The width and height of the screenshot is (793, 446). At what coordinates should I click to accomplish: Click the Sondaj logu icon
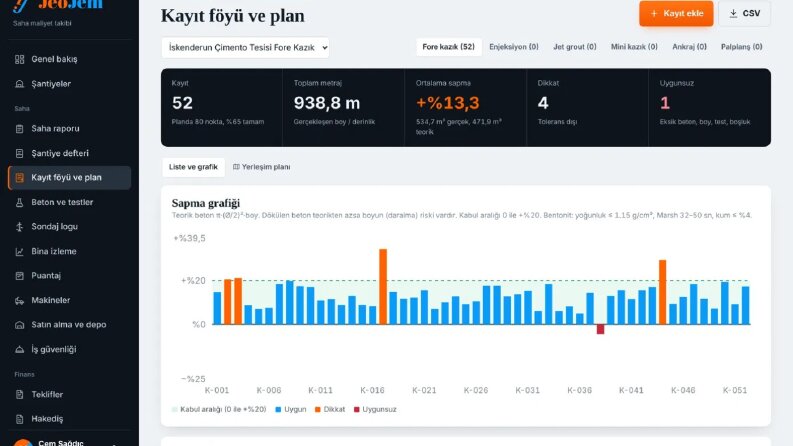pyautogui.click(x=19, y=227)
